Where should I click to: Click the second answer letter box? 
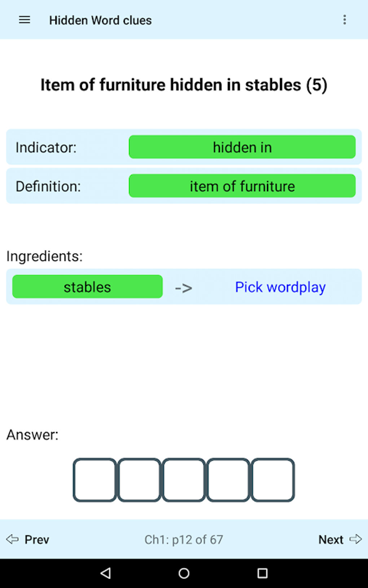(x=139, y=480)
